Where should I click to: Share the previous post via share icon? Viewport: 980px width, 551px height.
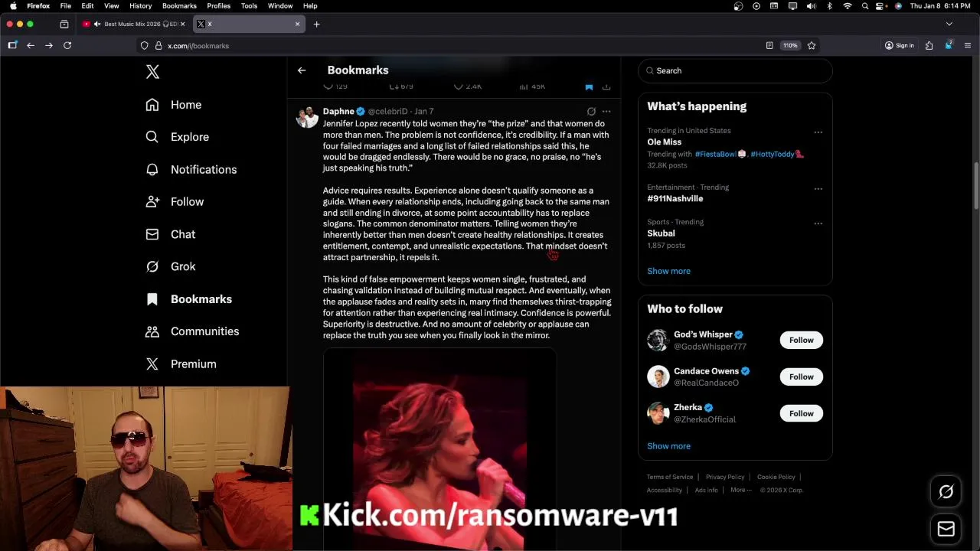click(x=606, y=86)
